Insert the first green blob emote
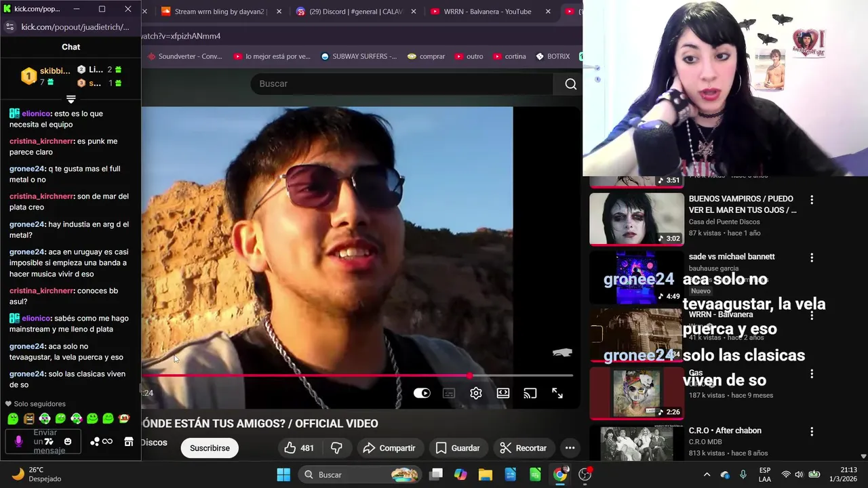The image size is (868, 488). [x=13, y=419]
